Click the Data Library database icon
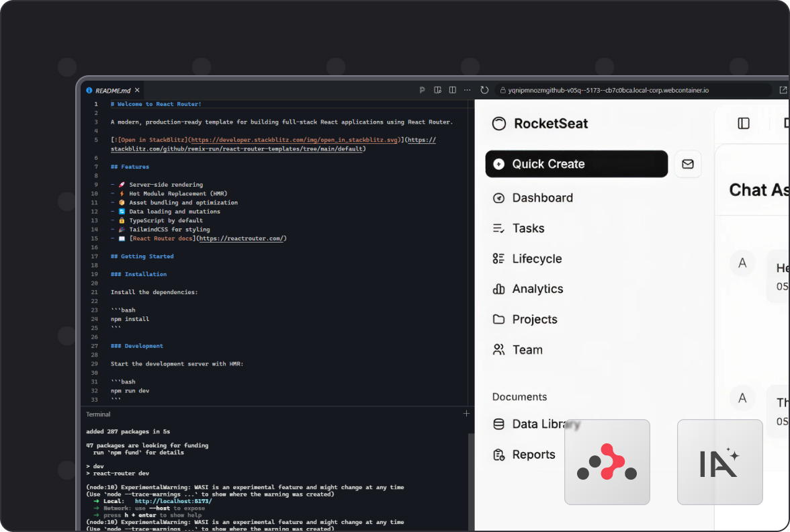The image size is (790, 532). [498, 425]
